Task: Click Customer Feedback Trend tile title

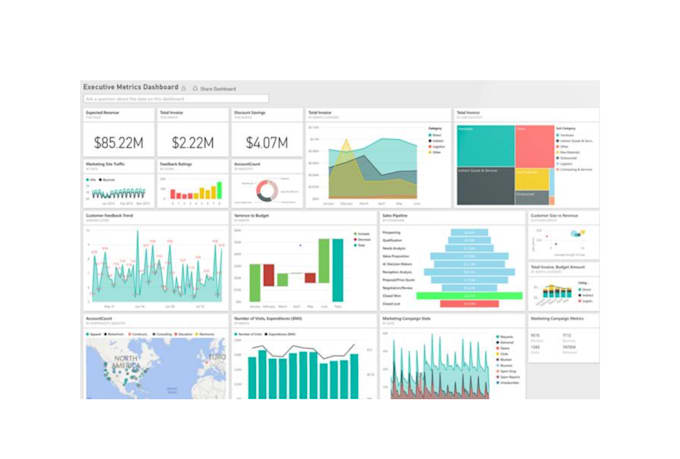Action: pos(109,216)
